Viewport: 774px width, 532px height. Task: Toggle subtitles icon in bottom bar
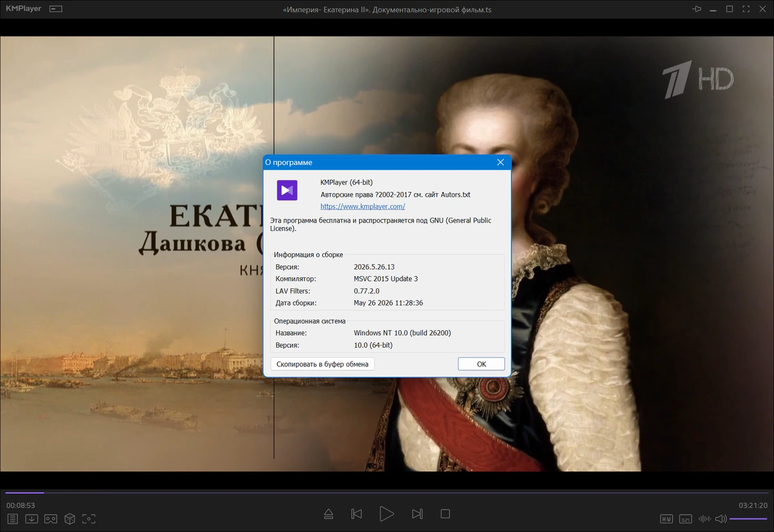[686, 519]
